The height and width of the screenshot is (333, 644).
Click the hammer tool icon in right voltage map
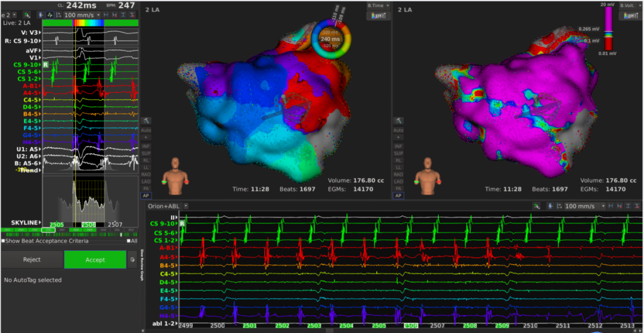click(x=398, y=121)
